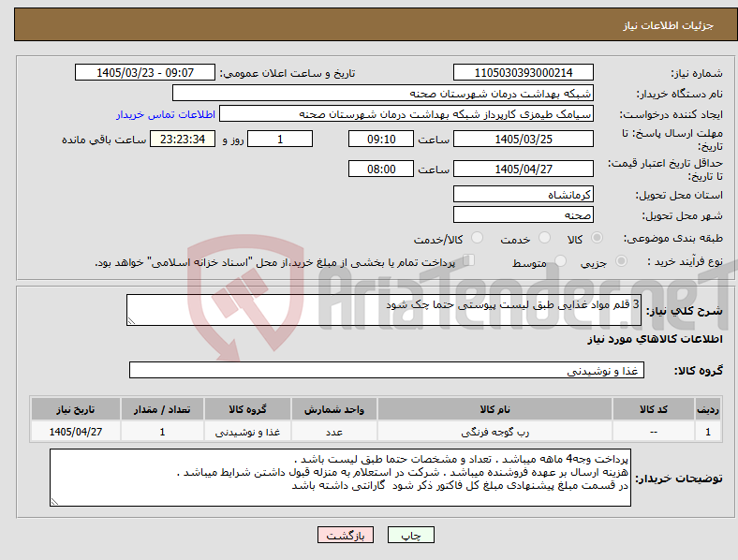
Task: Click the announcement date field 1405/03/23 - 09:07
Action: coord(145,72)
